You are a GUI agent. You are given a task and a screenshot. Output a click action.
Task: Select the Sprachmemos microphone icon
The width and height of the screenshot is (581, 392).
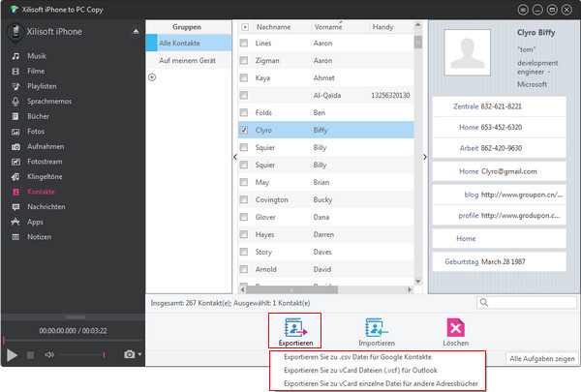(x=15, y=102)
